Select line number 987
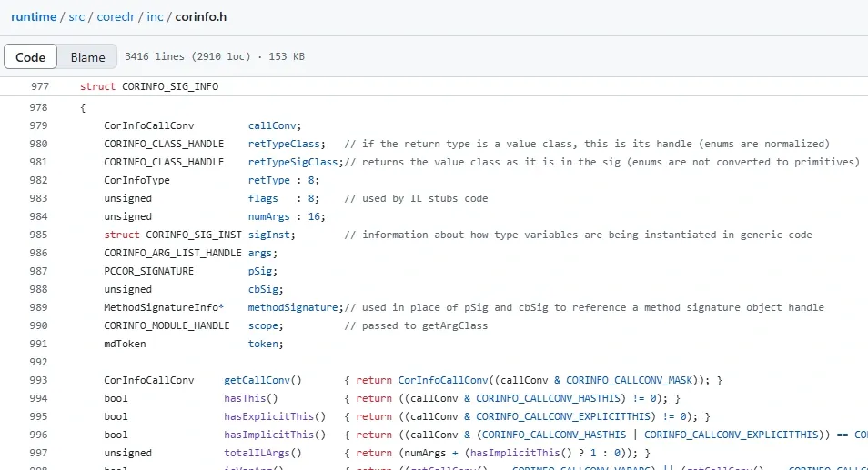Viewport: 868px width, 470px height. coord(39,271)
